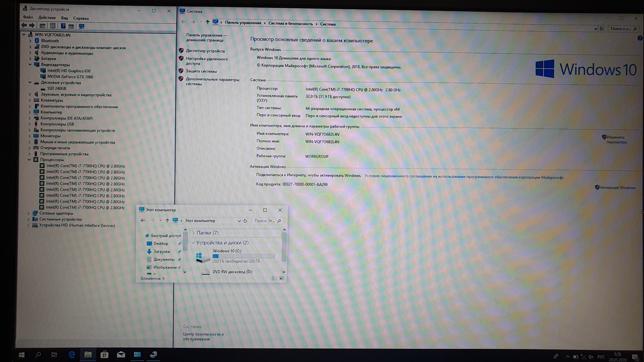
Task: Expand the Bluetooth tree node
Action: [30, 41]
